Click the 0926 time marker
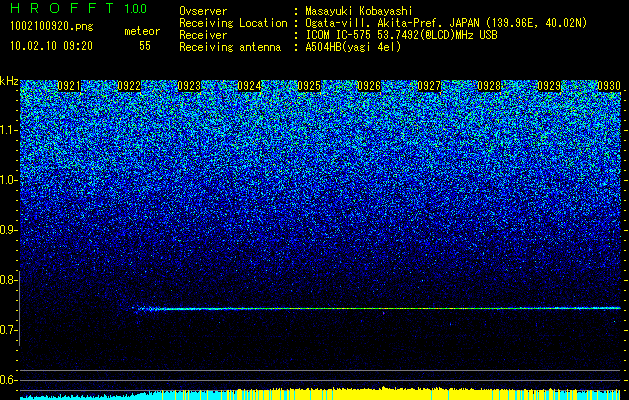Screen dimensions: 629x400 [369, 86]
